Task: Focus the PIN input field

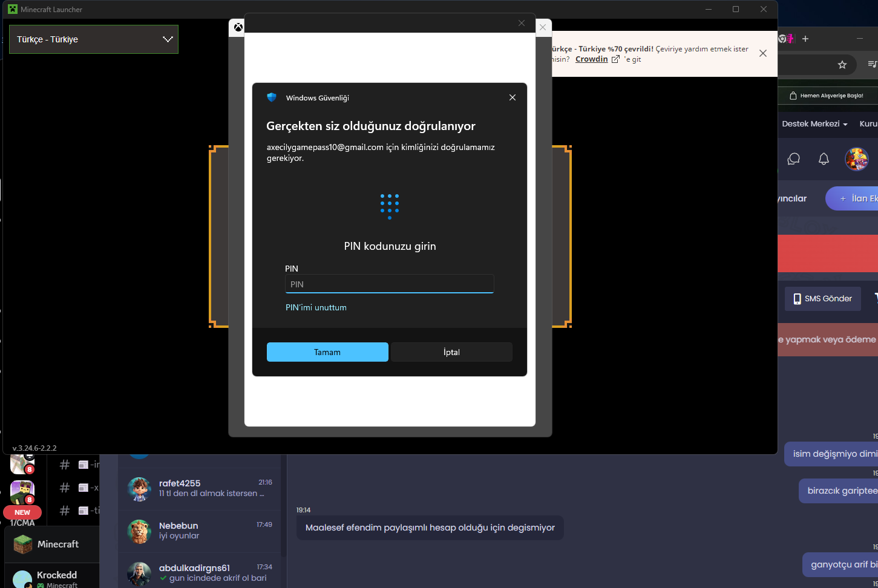Action: point(390,284)
